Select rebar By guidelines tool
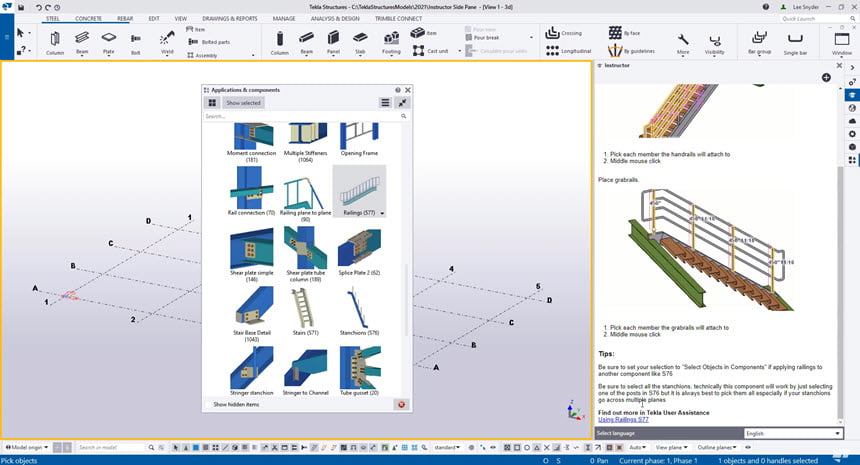Viewport: 860px width, 465px height. coord(631,50)
